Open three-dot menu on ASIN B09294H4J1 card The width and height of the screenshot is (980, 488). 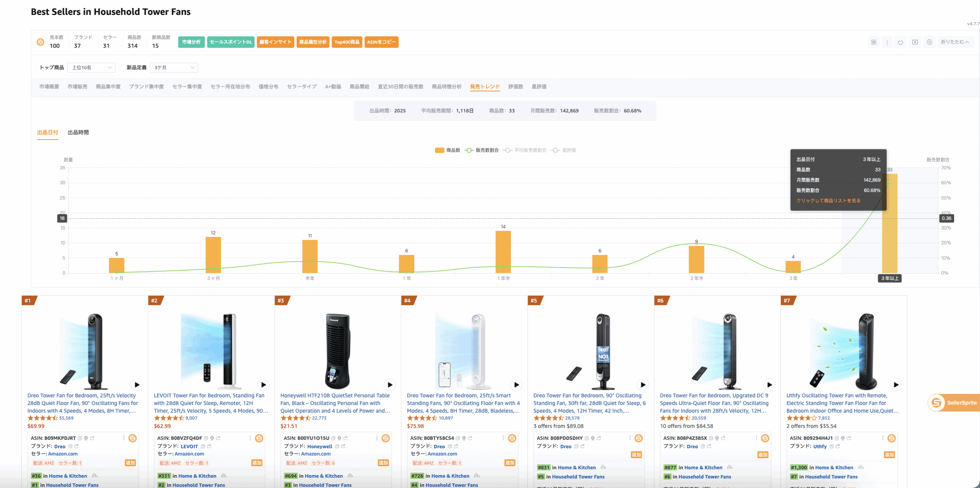[883, 438]
